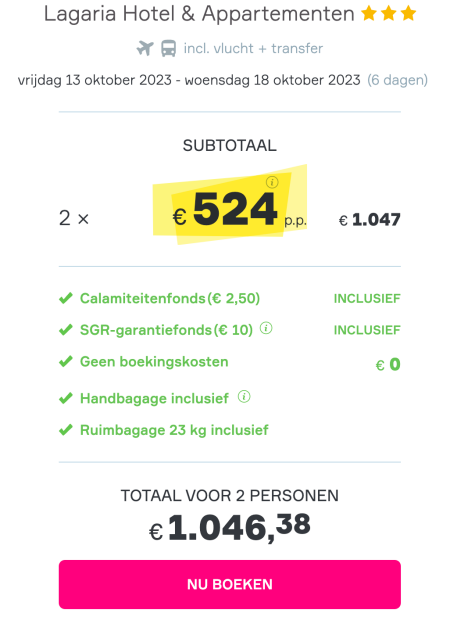Open Handbagage inclusief info icon
Viewport: 450px width, 617px height.
[244, 396]
